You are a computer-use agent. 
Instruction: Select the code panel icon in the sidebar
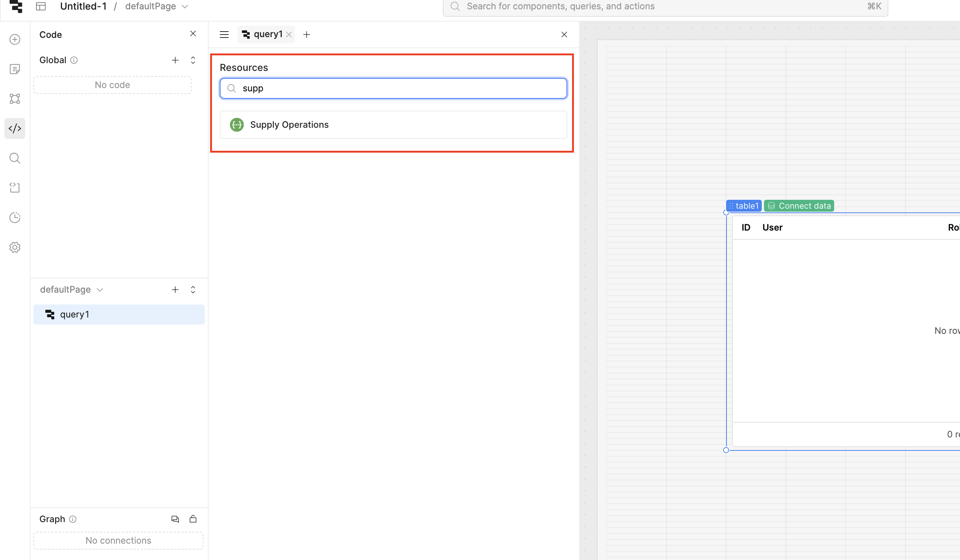[15, 128]
